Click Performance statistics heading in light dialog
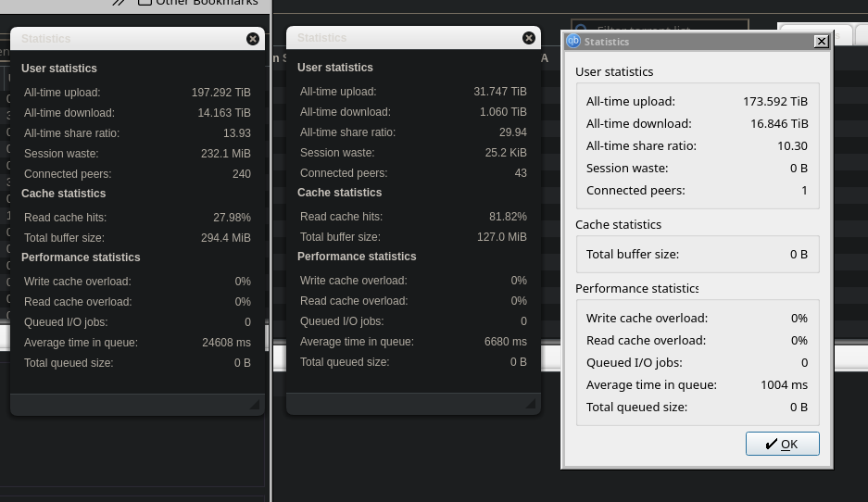 pyautogui.click(x=636, y=288)
